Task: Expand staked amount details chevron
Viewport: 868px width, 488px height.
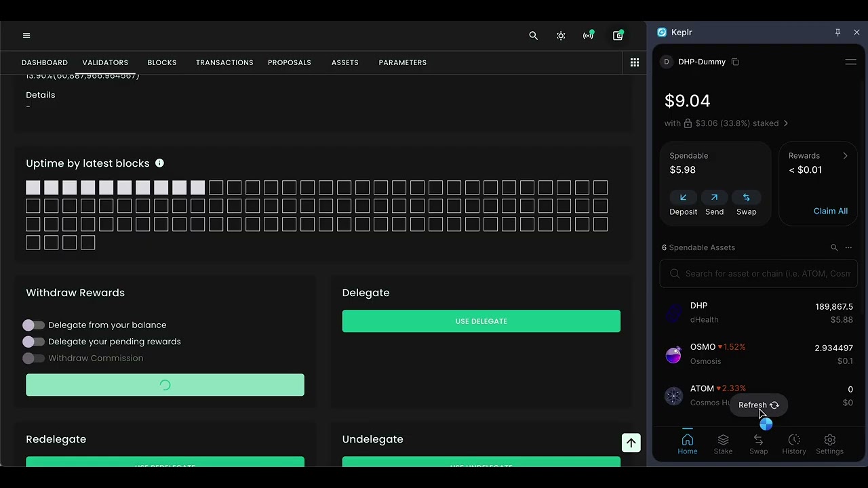Action: pyautogui.click(x=786, y=123)
